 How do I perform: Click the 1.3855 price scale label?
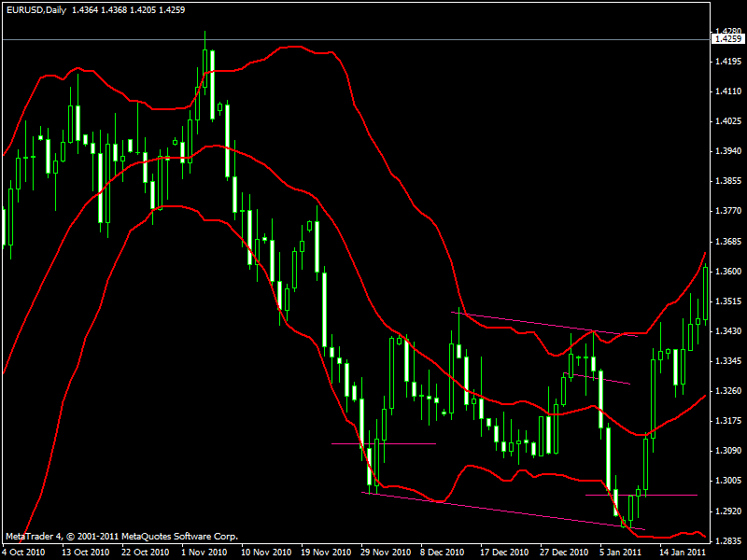pos(728,180)
